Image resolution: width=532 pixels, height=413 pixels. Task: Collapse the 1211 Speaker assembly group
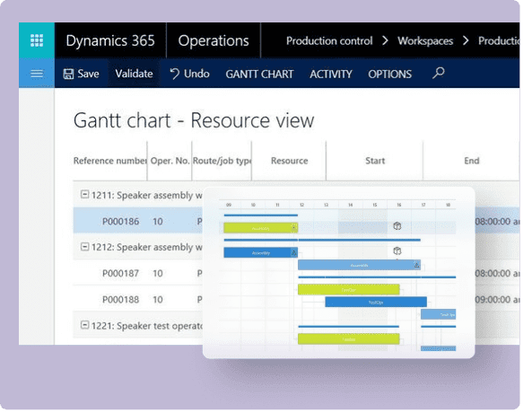point(84,194)
